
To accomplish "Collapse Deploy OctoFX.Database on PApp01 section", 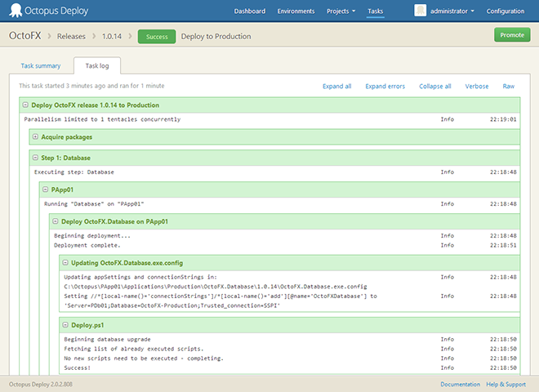I will click(56, 221).
